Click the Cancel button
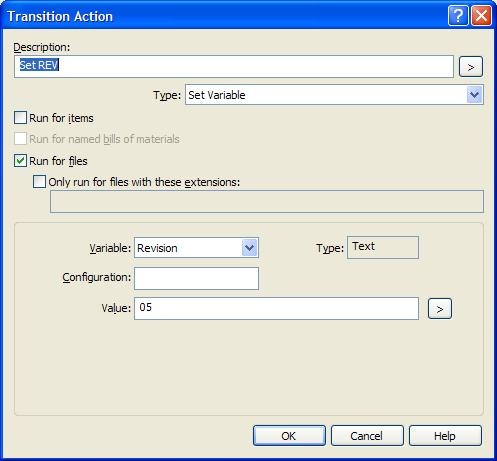 [x=367, y=436]
